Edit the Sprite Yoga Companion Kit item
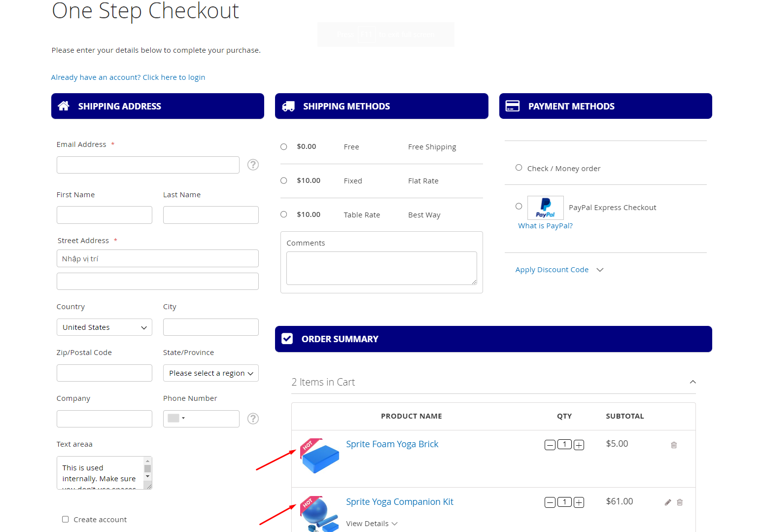 click(668, 502)
